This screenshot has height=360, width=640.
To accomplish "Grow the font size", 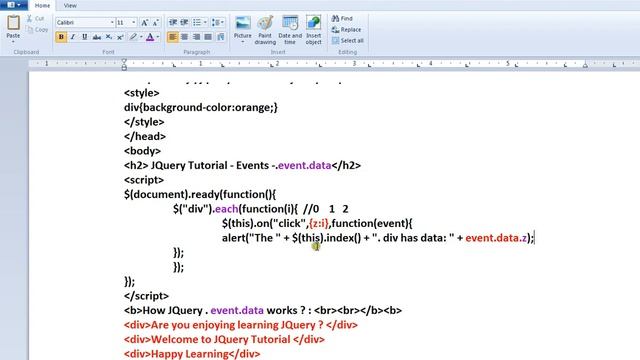I will (x=144, y=22).
